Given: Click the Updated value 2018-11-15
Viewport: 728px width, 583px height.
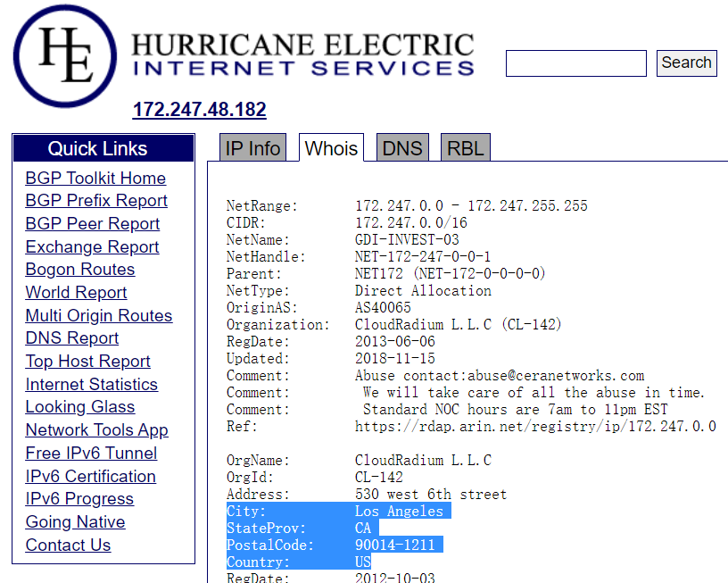Looking at the screenshot, I should (395, 359).
